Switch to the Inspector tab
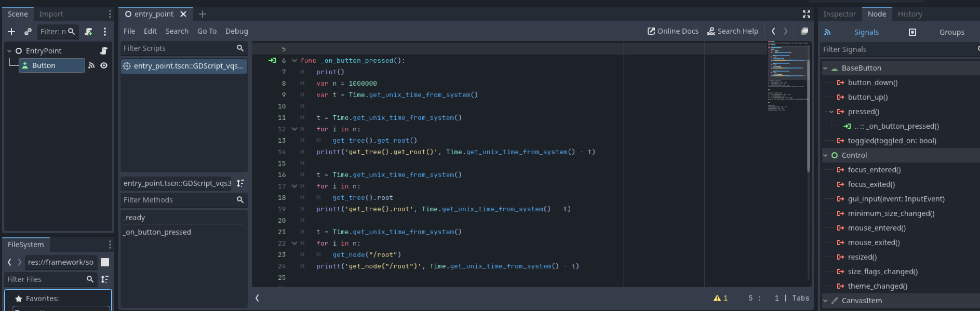The width and height of the screenshot is (980, 311). pos(839,14)
